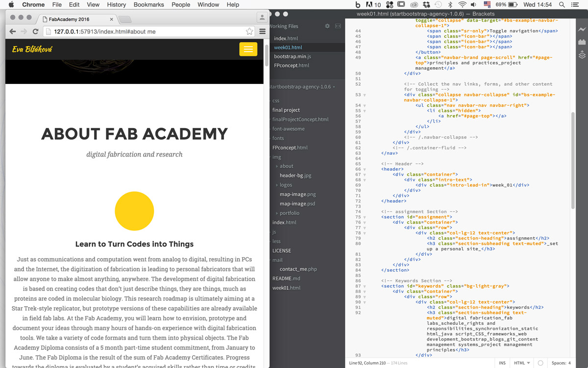Reload the page in Chrome
The height and width of the screenshot is (368, 588).
pos(35,31)
